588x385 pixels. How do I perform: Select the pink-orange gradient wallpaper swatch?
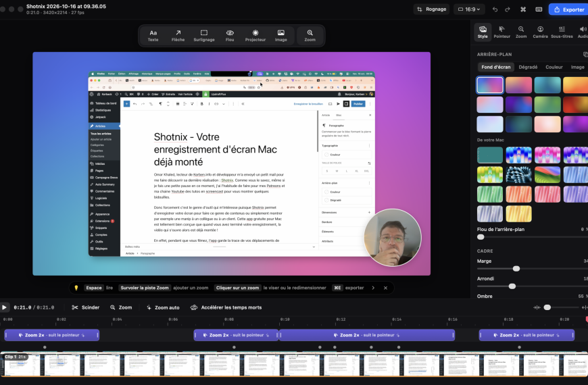[x=518, y=85]
